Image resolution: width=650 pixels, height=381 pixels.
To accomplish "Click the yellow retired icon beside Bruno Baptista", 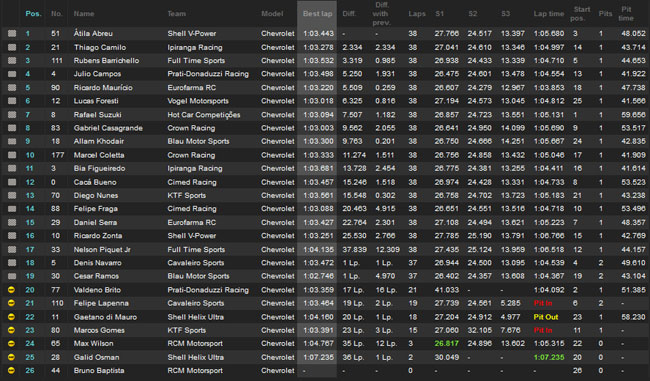I will 12,371.
